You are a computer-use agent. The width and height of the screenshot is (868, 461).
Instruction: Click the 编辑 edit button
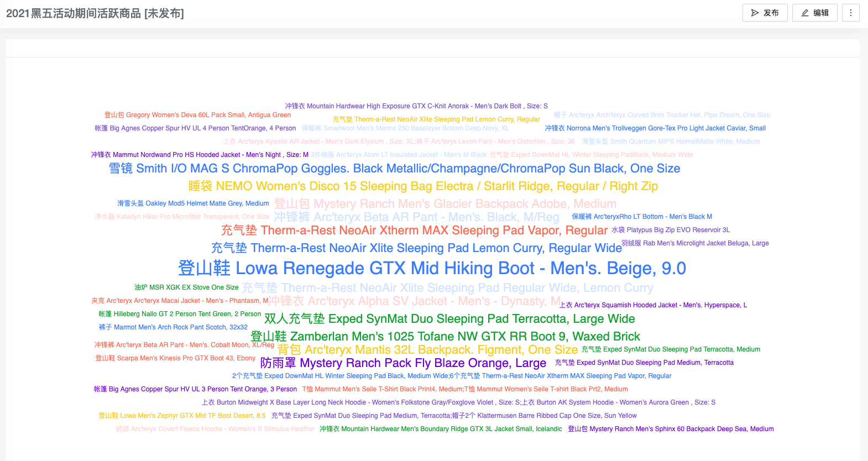(814, 13)
